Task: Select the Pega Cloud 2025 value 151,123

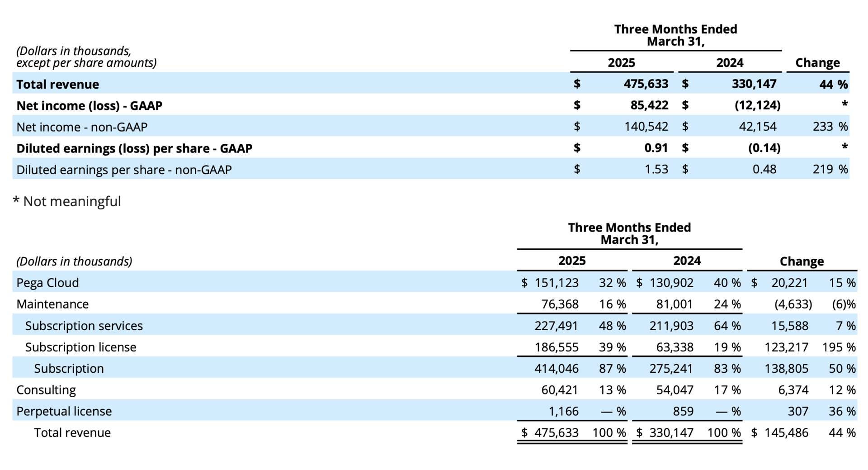Action: click(556, 283)
